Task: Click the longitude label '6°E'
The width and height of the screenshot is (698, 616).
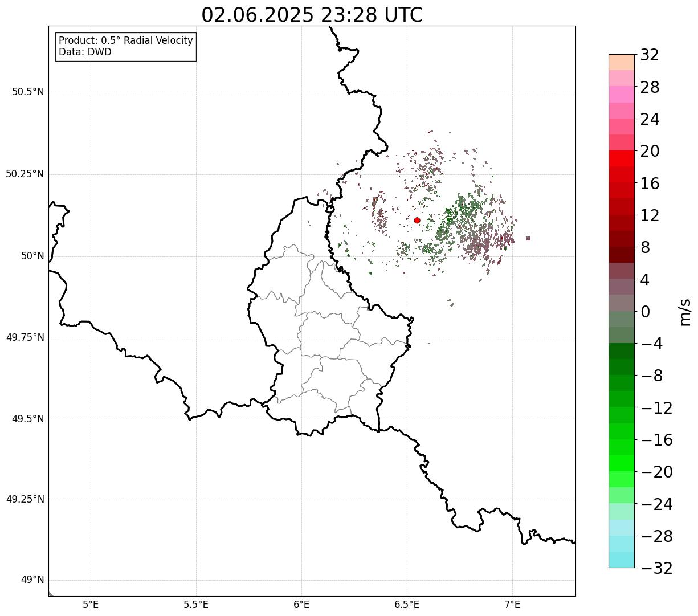Action: [302, 605]
